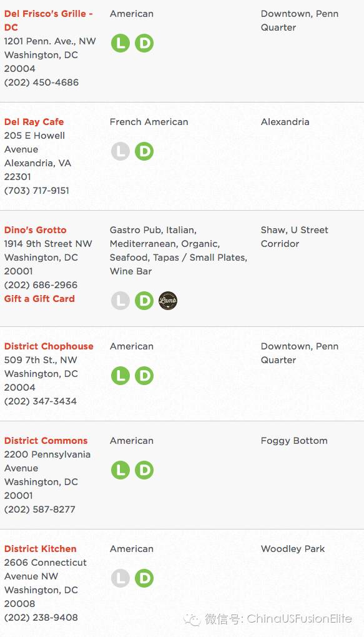Screen dimensions: 364x637
Task: Click Del Ray Cafe grey lunch icon
Action: (x=121, y=151)
